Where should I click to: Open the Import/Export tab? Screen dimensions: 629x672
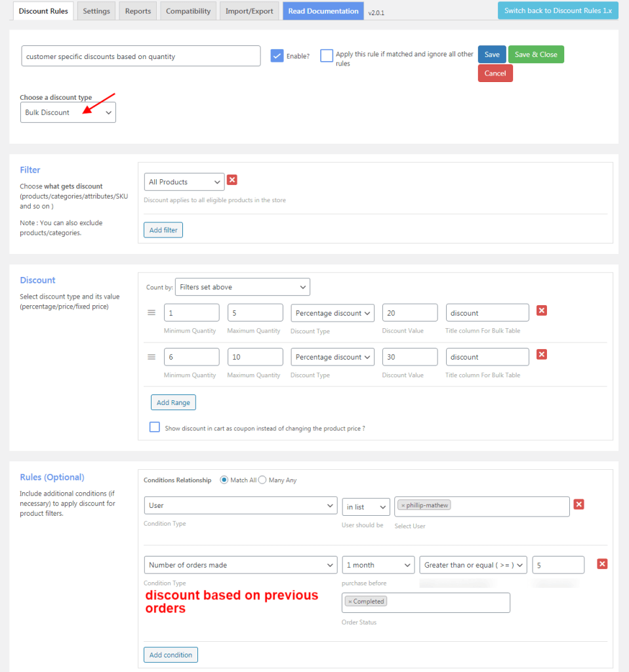(x=249, y=11)
